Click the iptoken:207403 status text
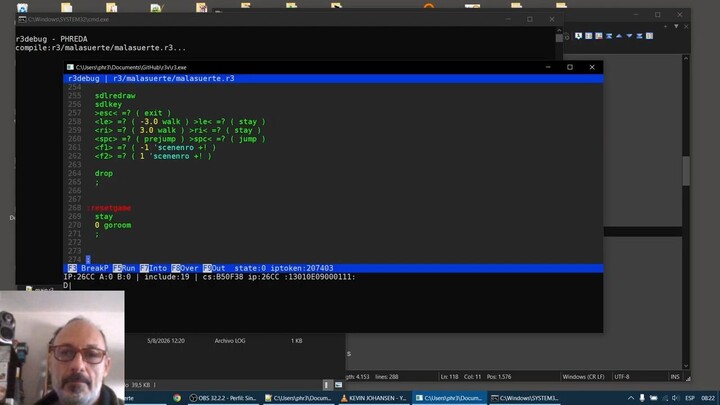 [x=302, y=268]
